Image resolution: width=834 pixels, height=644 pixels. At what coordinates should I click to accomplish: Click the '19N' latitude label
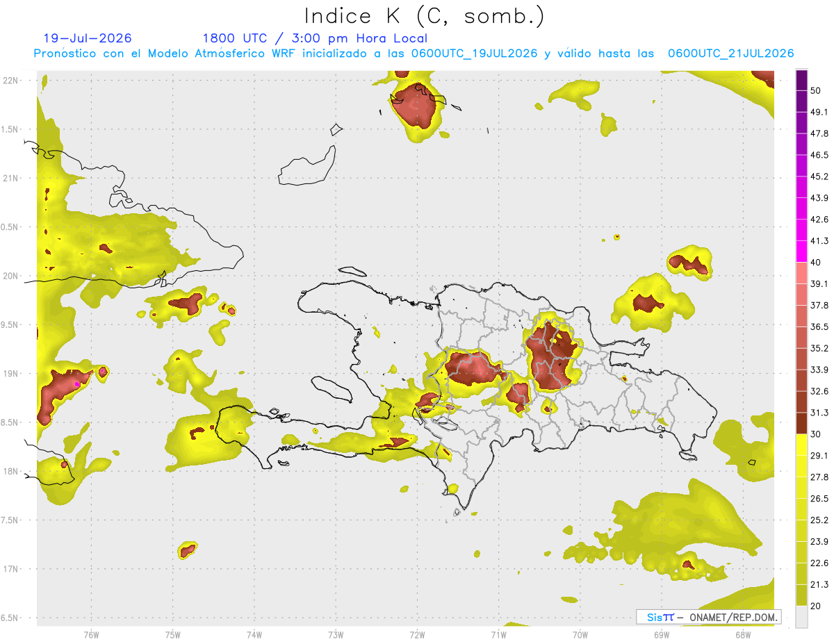click(x=12, y=374)
